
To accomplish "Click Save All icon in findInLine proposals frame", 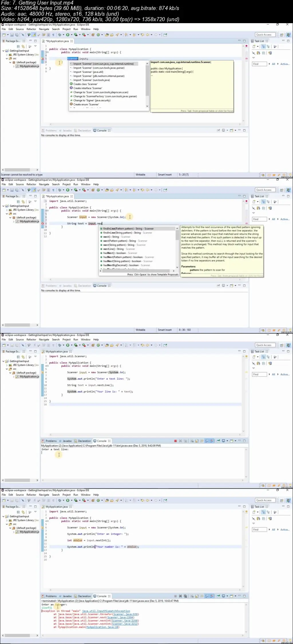I will (x=17, y=190).
